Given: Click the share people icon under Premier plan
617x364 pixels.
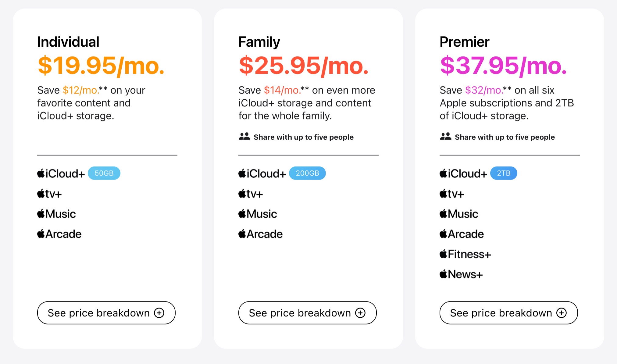Looking at the screenshot, I should click(x=445, y=137).
